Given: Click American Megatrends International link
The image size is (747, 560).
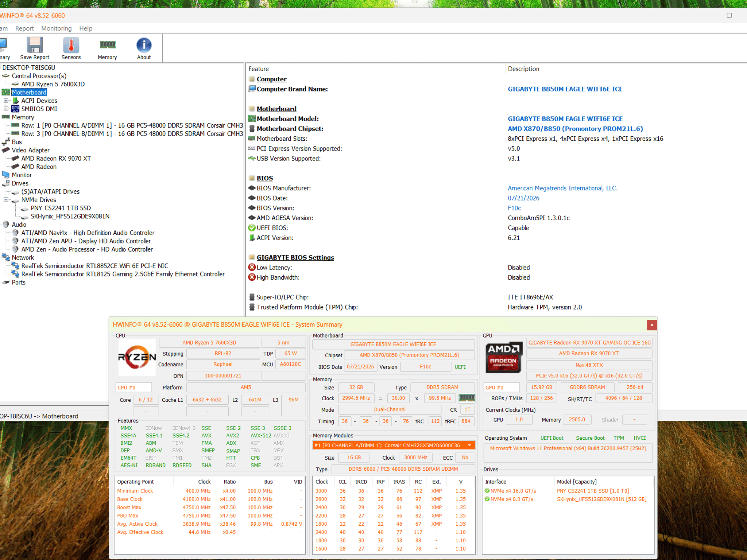Looking at the screenshot, I should click(x=562, y=188).
